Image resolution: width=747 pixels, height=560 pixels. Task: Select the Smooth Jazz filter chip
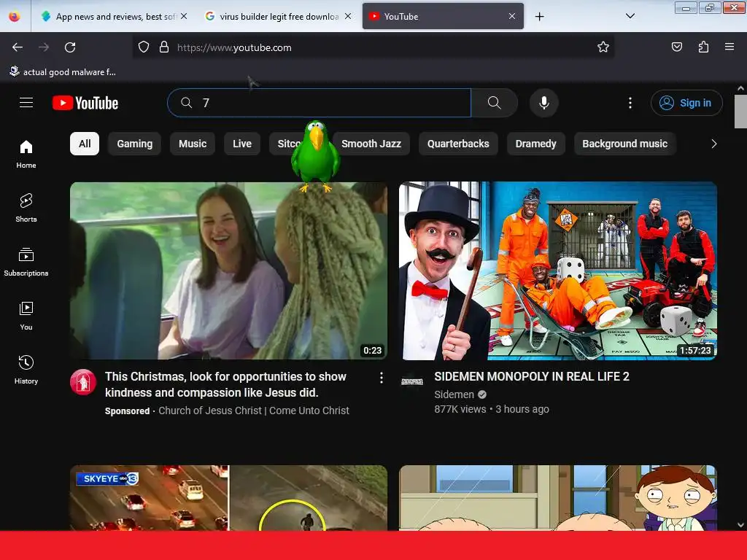371,144
